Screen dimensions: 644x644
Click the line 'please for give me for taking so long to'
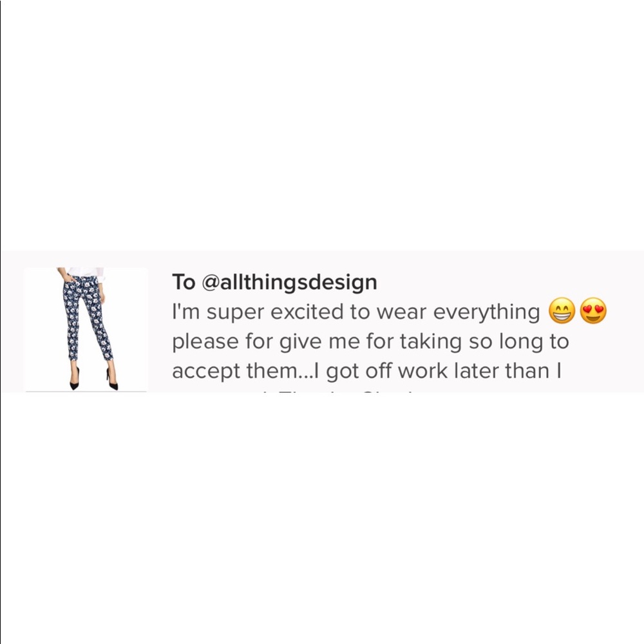pos(370,342)
